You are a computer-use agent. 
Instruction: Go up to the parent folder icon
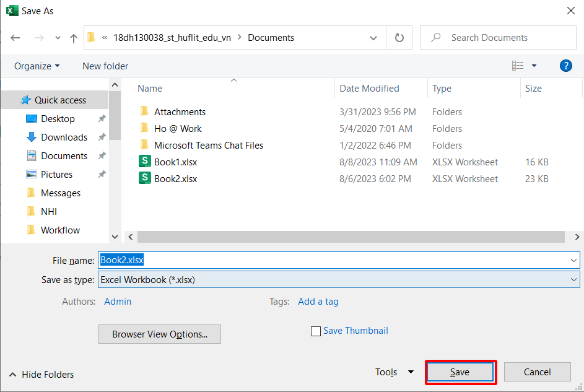pyautogui.click(x=73, y=37)
